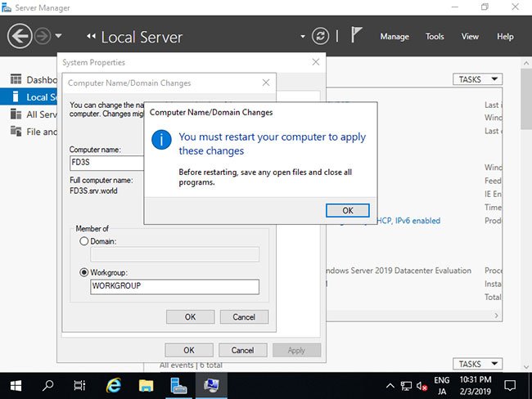This screenshot has width=532, height=399.
Task: Click the Server Manager taskbar icon
Action: coord(178,385)
